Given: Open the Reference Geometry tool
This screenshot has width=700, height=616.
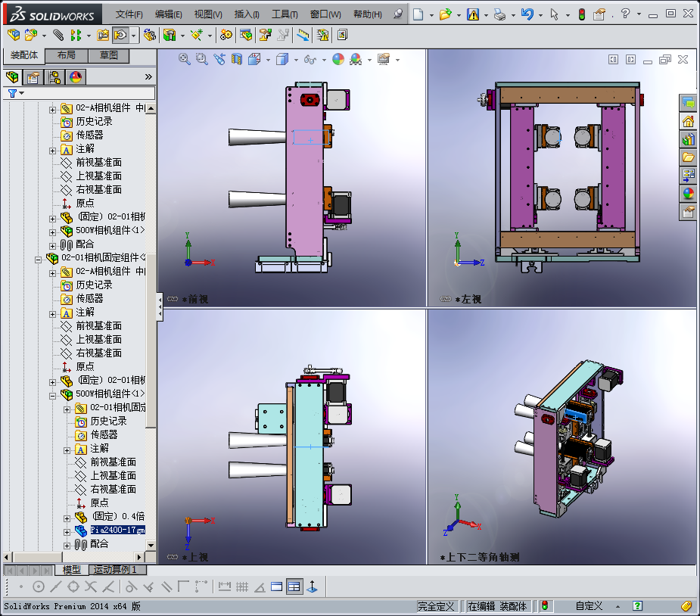Looking at the screenshot, I should (x=197, y=35).
